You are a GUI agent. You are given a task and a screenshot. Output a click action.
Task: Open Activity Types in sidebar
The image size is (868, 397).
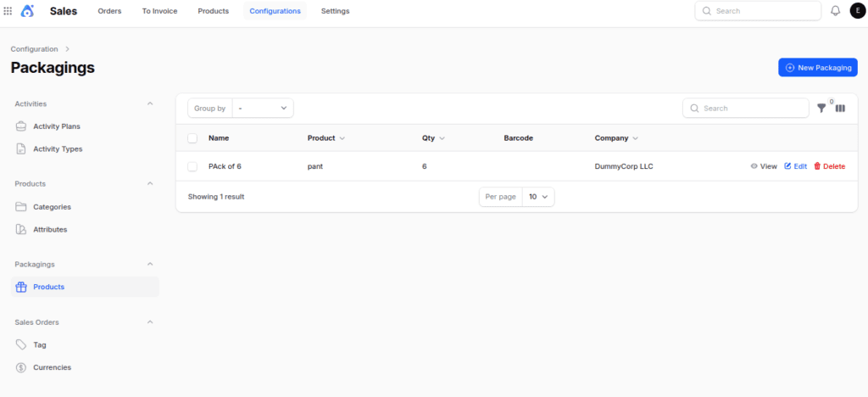click(85, 149)
